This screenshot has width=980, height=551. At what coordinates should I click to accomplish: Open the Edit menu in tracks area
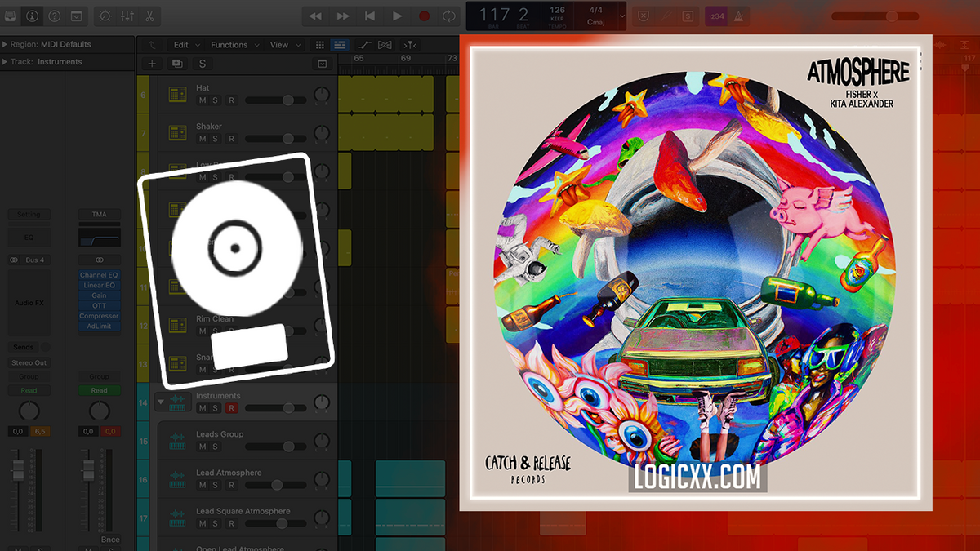pos(185,45)
